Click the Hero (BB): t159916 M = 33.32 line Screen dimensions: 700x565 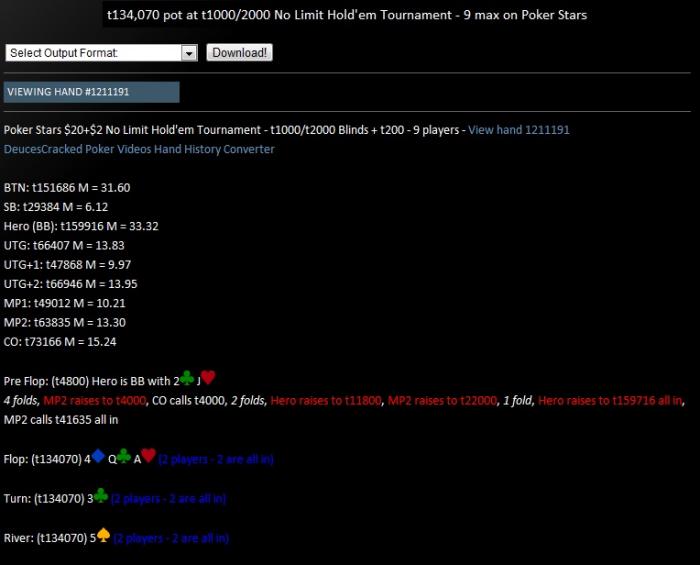81,226
